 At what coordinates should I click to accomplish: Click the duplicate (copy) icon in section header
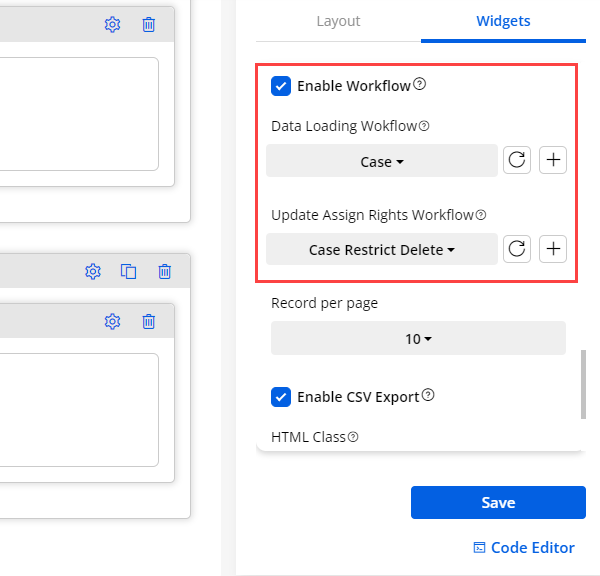(x=128, y=271)
